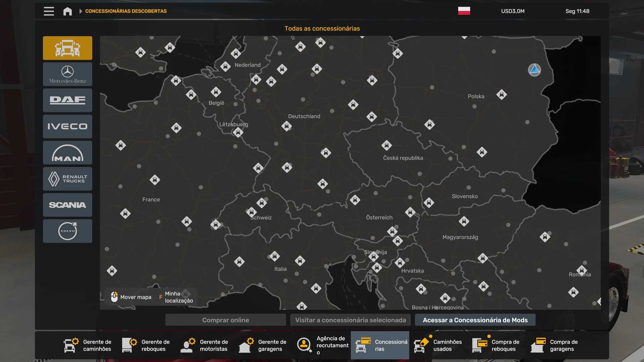Open Gerente de motoristas tab
The height and width of the screenshot is (362, 644).
click(x=205, y=345)
